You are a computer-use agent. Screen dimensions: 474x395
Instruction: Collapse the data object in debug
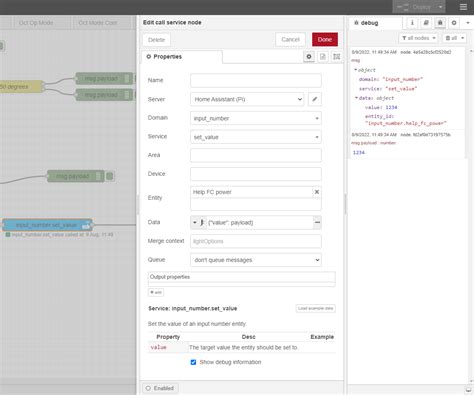356,98
